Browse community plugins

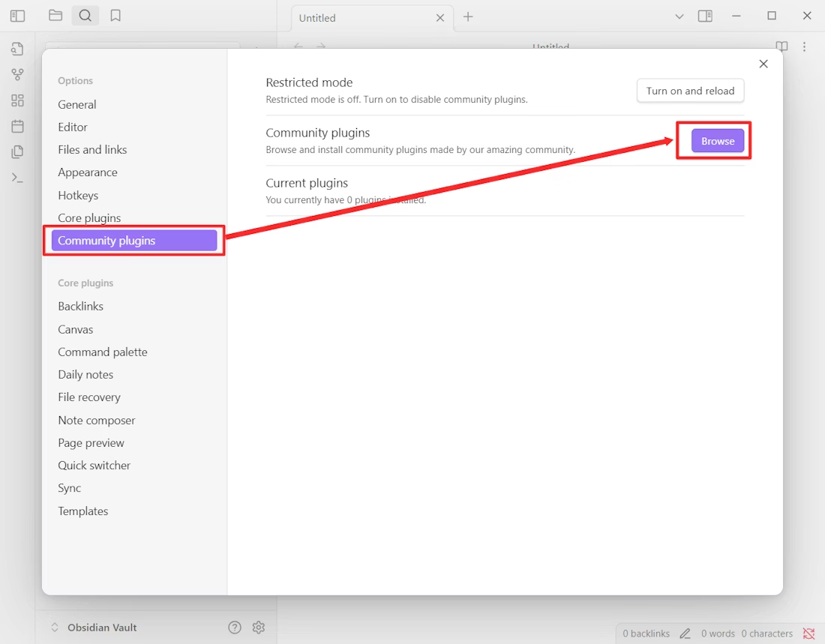tap(716, 140)
